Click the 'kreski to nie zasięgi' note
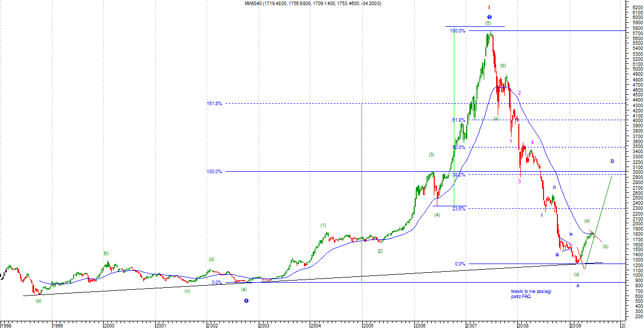 pos(531,291)
